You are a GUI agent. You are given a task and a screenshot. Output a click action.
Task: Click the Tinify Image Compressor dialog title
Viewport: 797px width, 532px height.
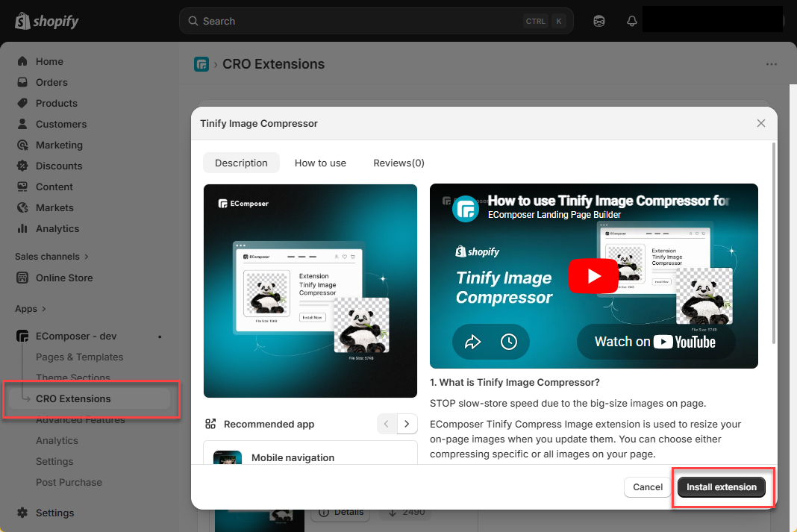[259, 123]
